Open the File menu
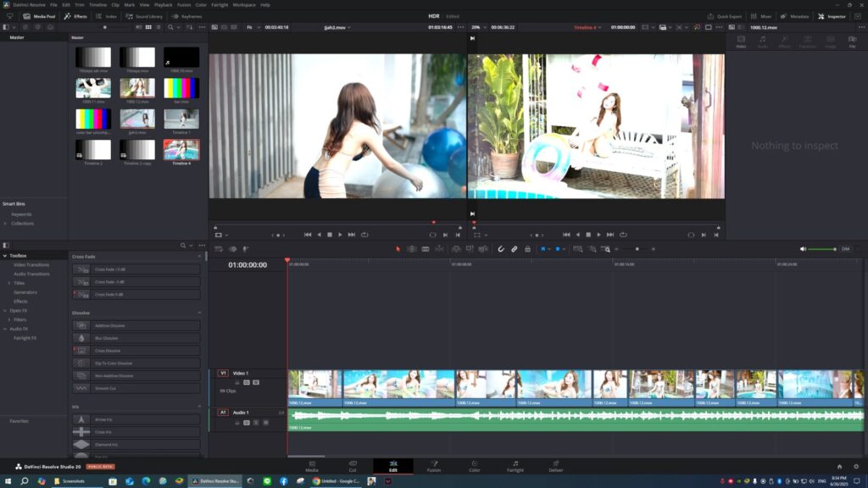 pos(53,5)
